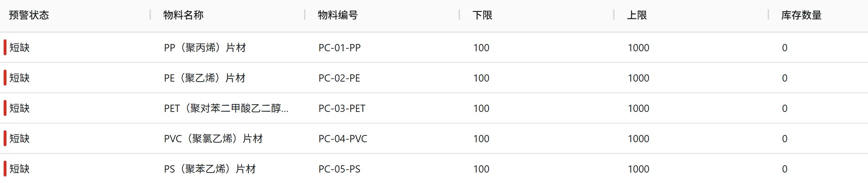Click the stock quantity 0 in the PS row
This screenshot has height=183, width=868.
pyautogui.click(x=785, y=169)
